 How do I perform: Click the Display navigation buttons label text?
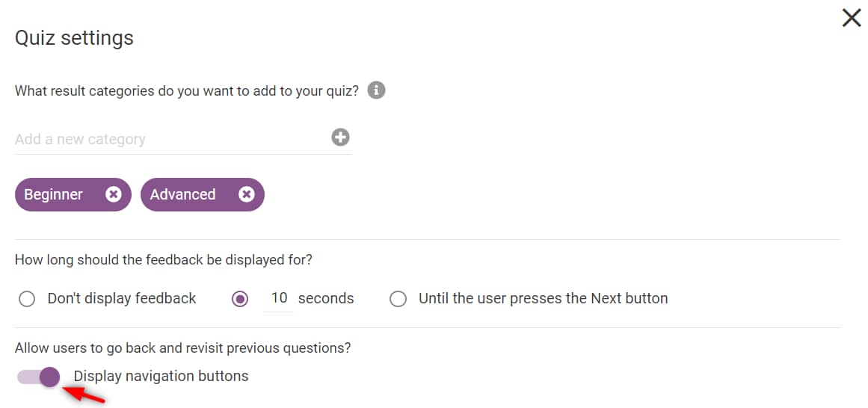161,377
